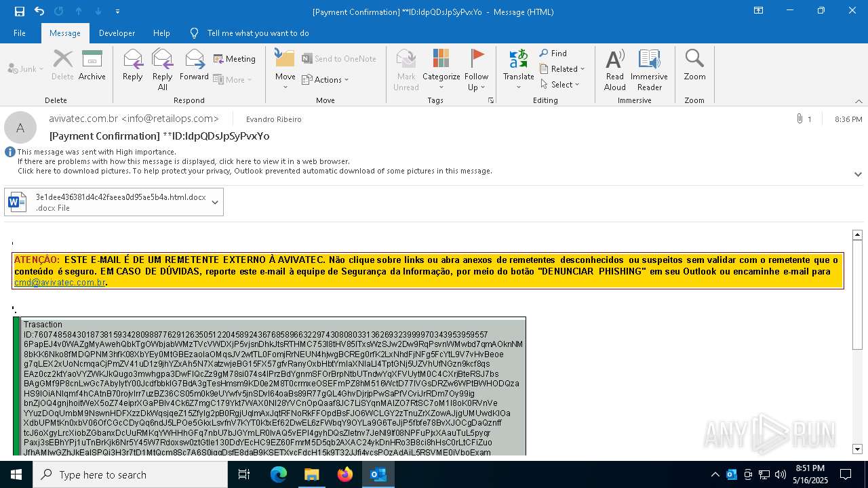Click the sender avatar circle with letter A

[x=20, y=127]
